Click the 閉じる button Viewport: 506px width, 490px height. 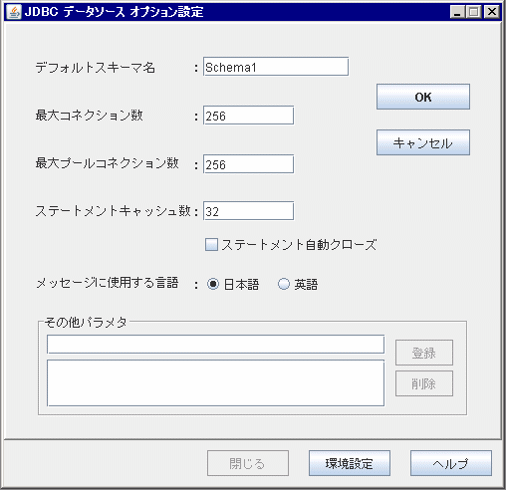[248, 463]
